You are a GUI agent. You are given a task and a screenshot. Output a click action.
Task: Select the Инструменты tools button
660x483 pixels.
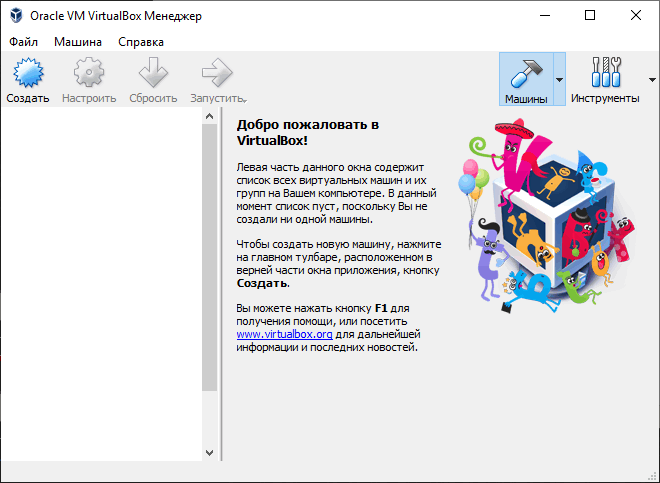605,79
